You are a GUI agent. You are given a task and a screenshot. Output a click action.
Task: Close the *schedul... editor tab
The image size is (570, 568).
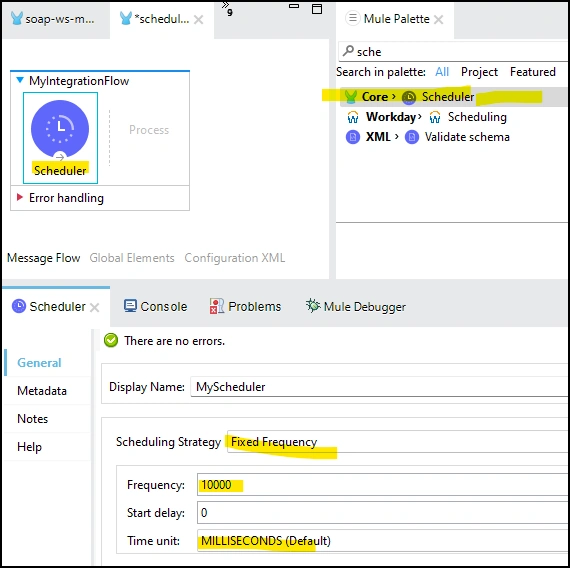click(x=198, y=20)
